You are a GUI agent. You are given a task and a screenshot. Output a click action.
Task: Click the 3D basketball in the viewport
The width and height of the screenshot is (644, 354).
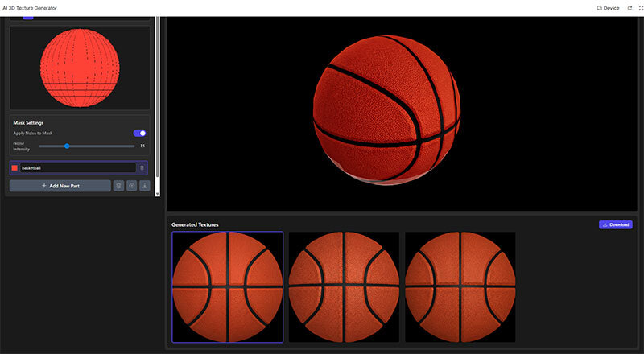[x=387, y=108]
